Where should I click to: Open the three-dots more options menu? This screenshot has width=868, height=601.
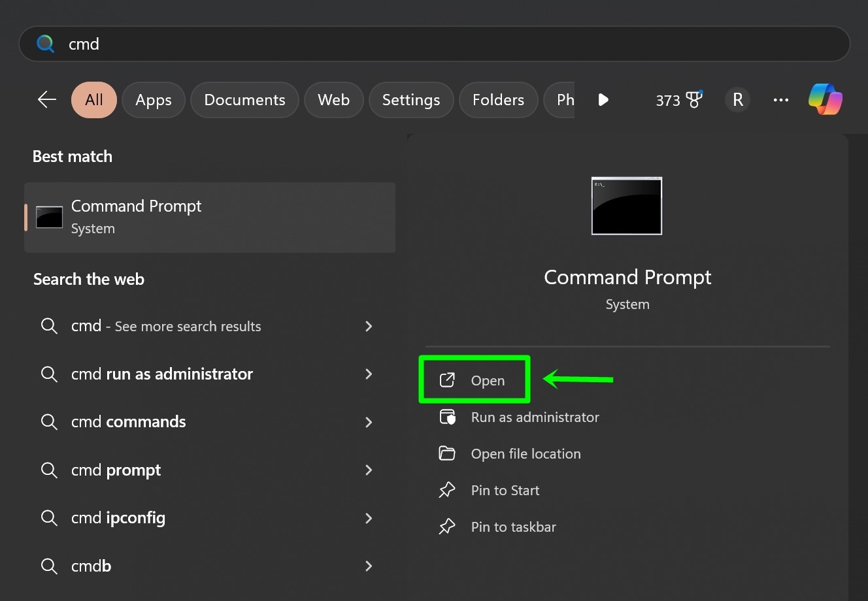click(x=780, y=100)
